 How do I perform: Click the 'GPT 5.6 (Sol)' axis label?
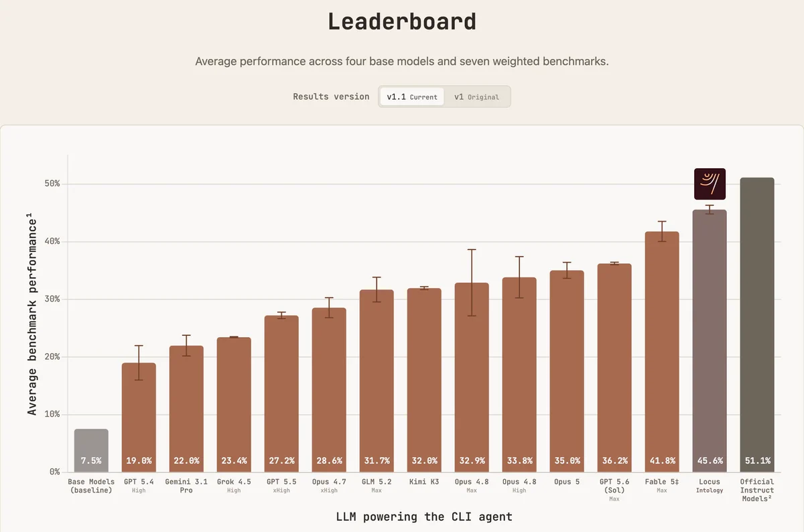click(614, 486)
